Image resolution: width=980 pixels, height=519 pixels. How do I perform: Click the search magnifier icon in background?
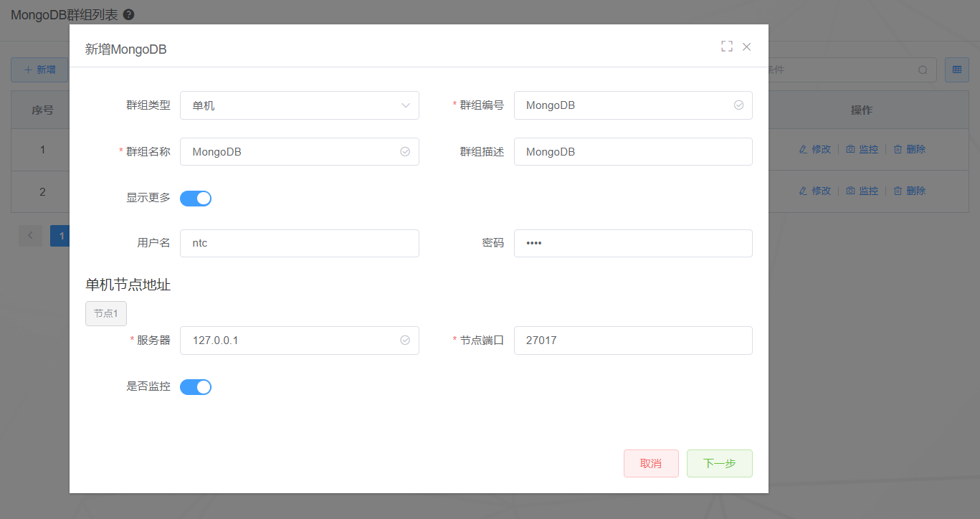coord(923,70)
